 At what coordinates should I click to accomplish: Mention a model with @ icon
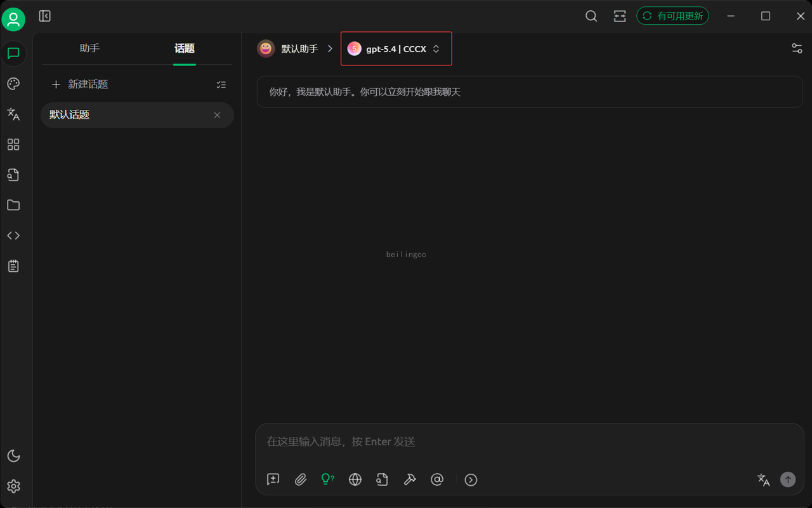pos(437,479)
